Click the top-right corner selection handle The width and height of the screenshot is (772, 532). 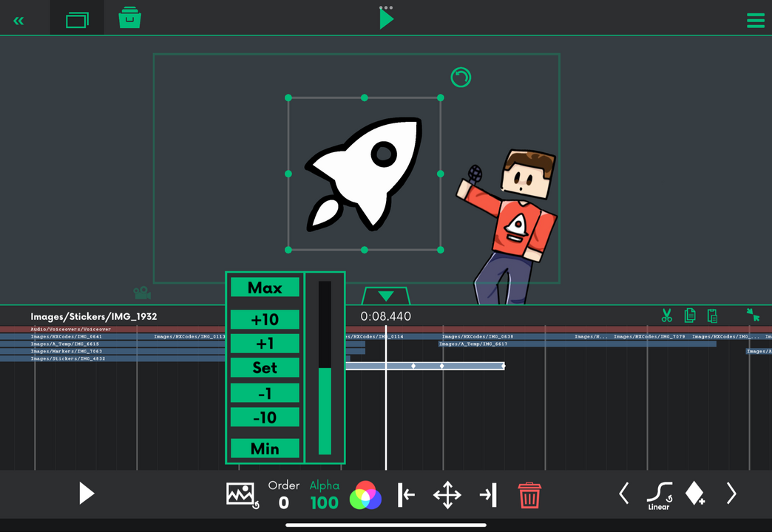(x=441, y=98)
